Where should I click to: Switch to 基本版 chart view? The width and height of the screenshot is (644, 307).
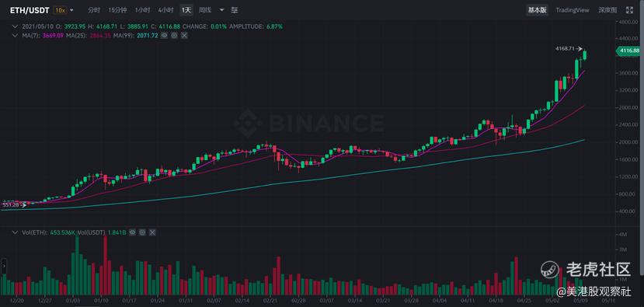click(538, 10)
